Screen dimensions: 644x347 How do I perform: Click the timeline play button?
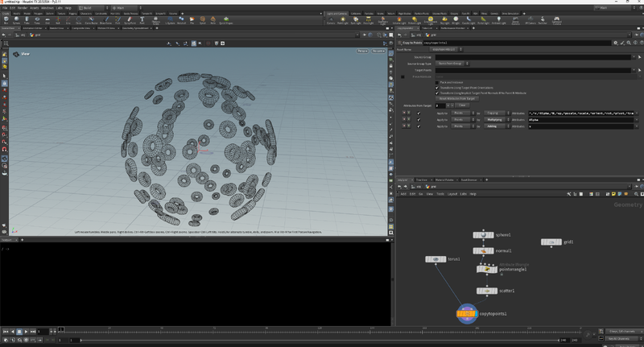26,332
